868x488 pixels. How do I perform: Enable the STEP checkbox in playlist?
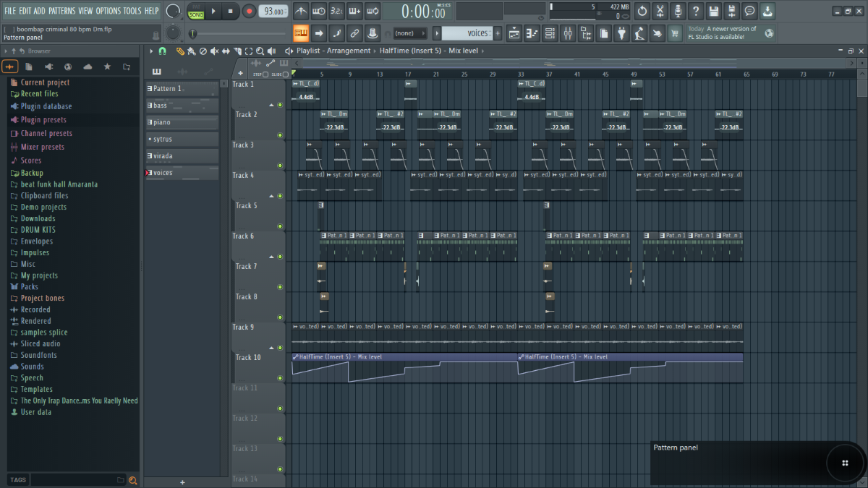pyautogui.click(x=265, y=74)
